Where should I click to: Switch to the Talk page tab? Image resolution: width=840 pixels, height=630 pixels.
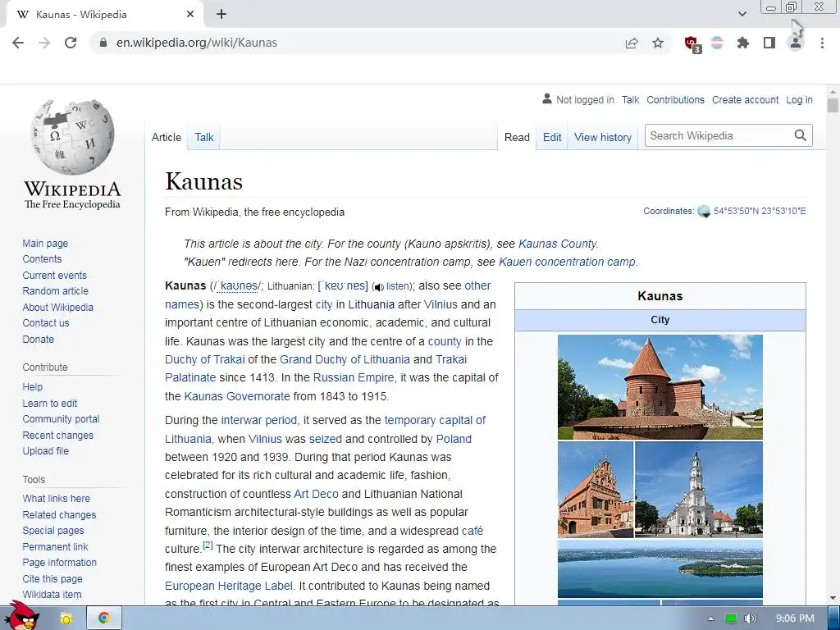[204, 137]
